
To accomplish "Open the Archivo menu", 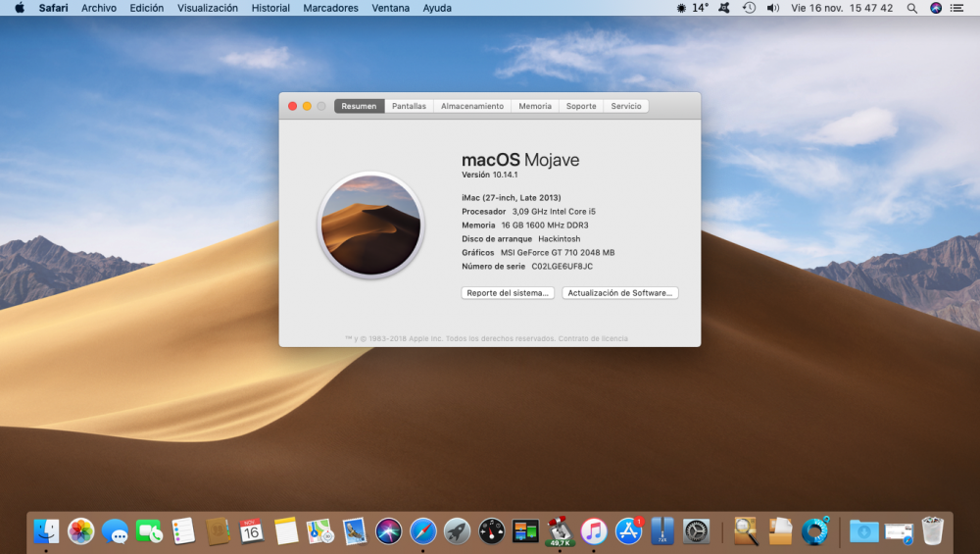I will coord(99,8).
